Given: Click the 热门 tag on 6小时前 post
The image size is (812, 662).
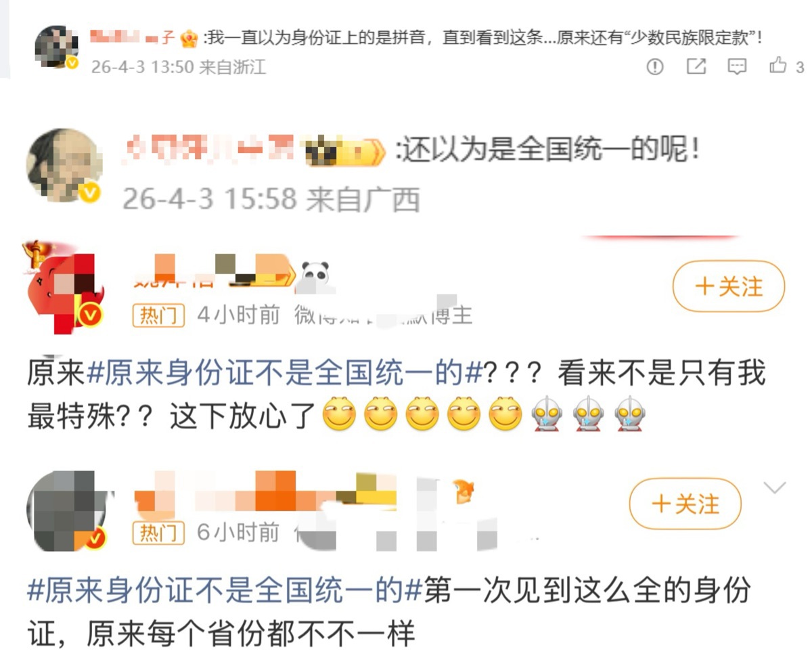Looking at the screenshot, I should tap(158, 533).
